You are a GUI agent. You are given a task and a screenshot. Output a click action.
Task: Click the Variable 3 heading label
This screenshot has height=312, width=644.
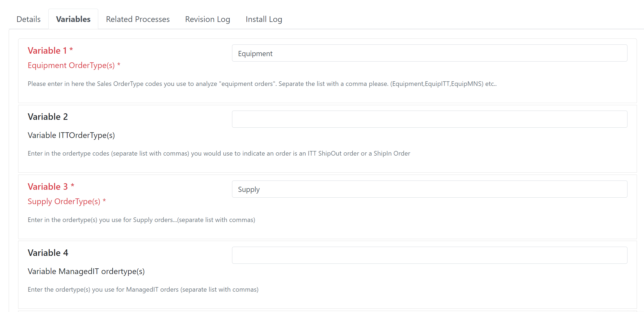click(51, 187)
